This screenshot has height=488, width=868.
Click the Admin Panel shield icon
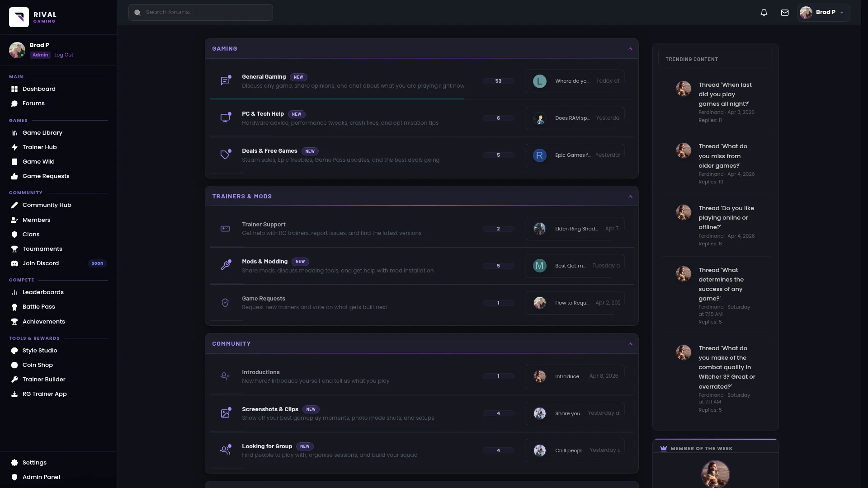(x=14, y=477)
